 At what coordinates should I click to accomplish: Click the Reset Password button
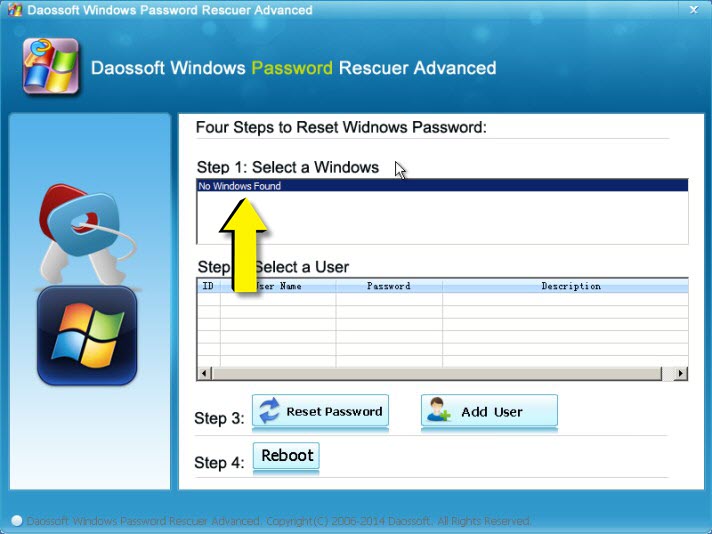pos(320,411)
